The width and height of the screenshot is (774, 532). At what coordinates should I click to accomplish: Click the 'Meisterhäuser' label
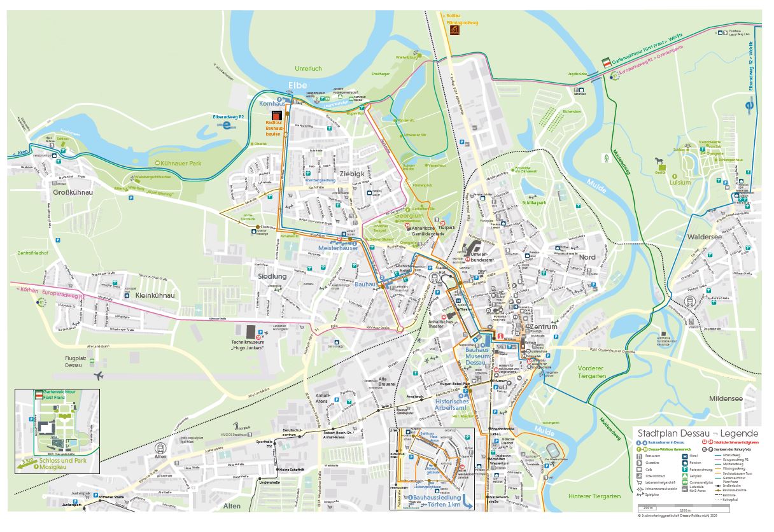[338, 248]
